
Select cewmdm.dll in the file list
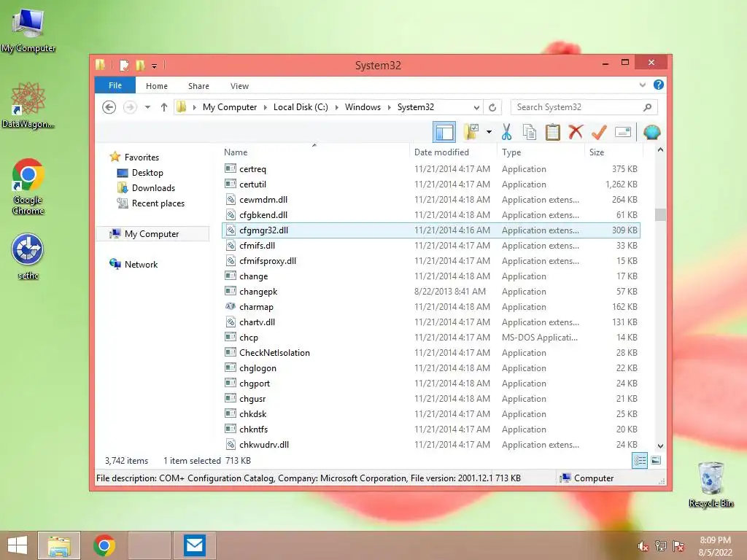[x=431, y=200]
